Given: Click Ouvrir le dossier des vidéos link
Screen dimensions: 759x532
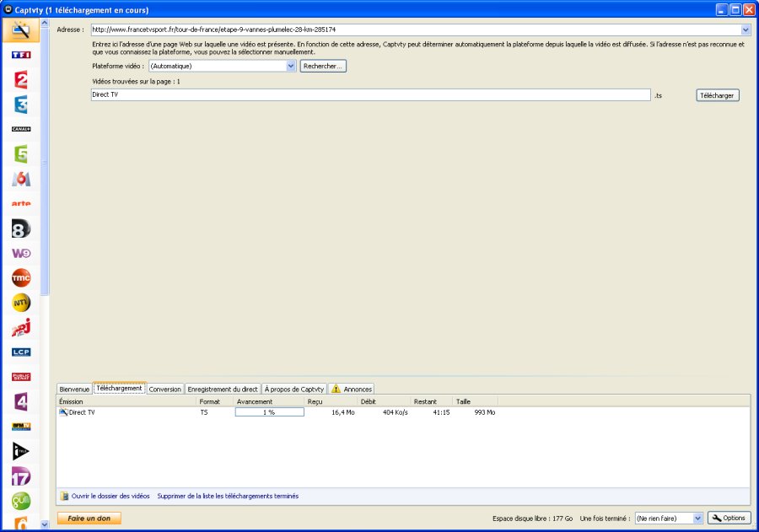Looking at the screenshot, I should [110, 497].
